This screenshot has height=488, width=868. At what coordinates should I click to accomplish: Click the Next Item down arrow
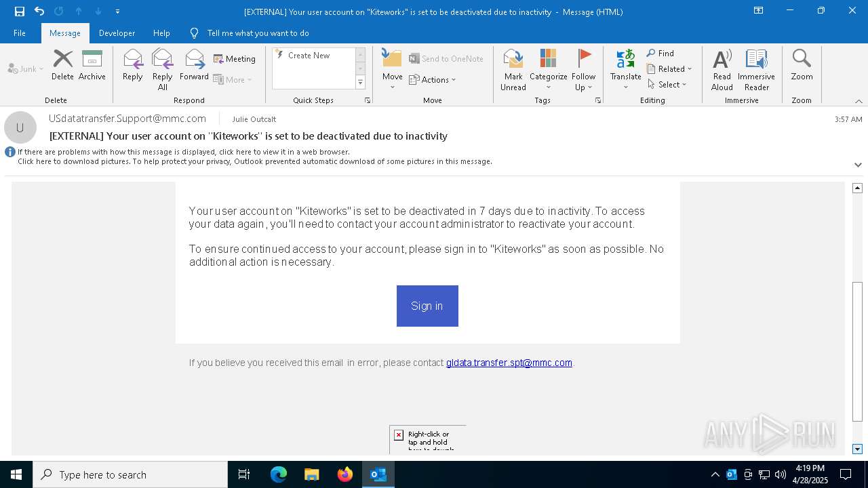point(98,11)
